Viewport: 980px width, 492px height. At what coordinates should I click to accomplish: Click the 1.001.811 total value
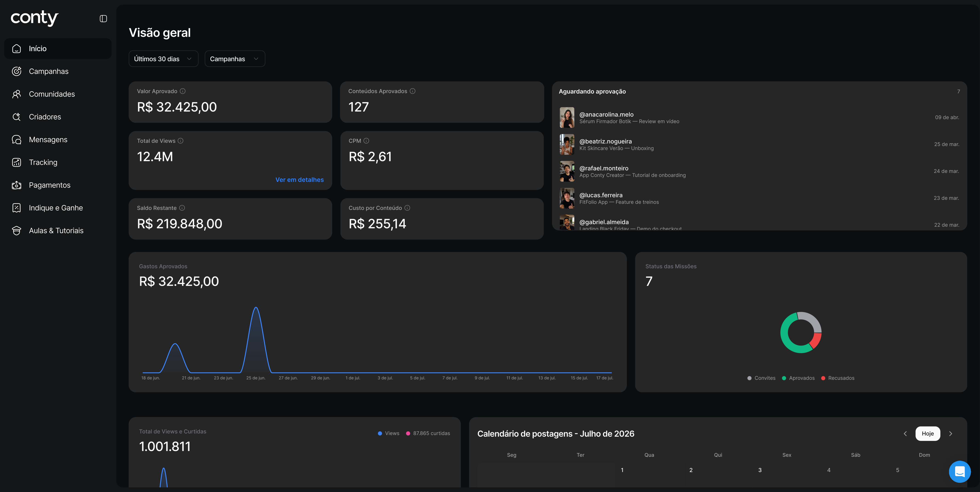tap(165, 446)
